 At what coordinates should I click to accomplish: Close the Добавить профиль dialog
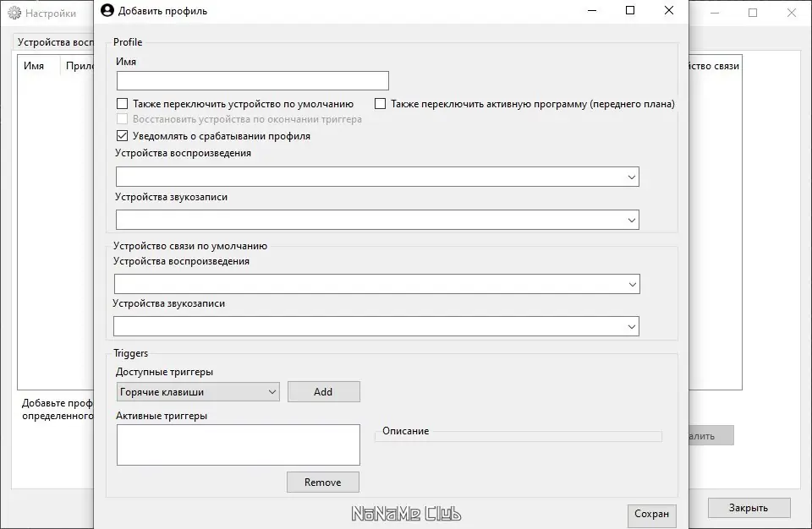[x=669, y=11]
